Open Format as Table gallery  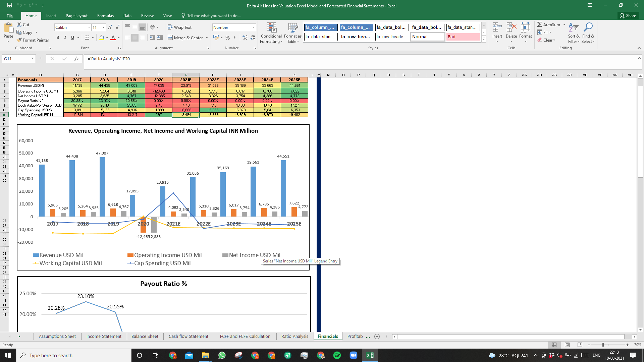click(293, 33)
